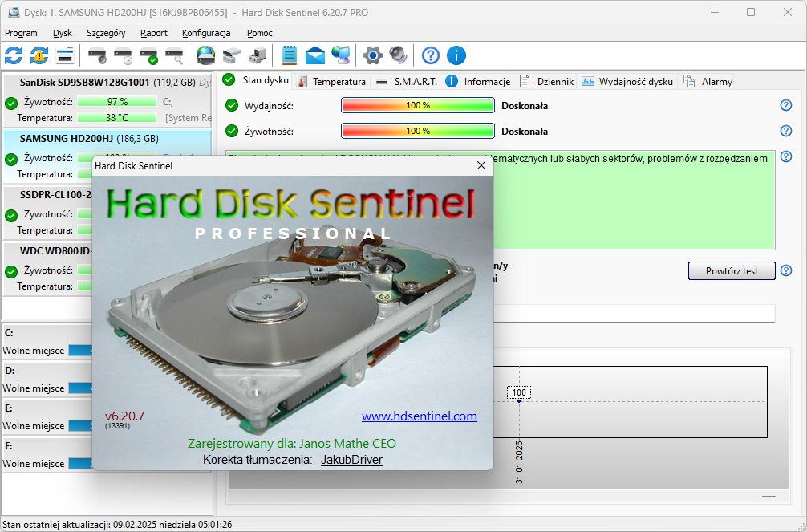Click the refresh icon with warning triangle

(x=39, y=55)
